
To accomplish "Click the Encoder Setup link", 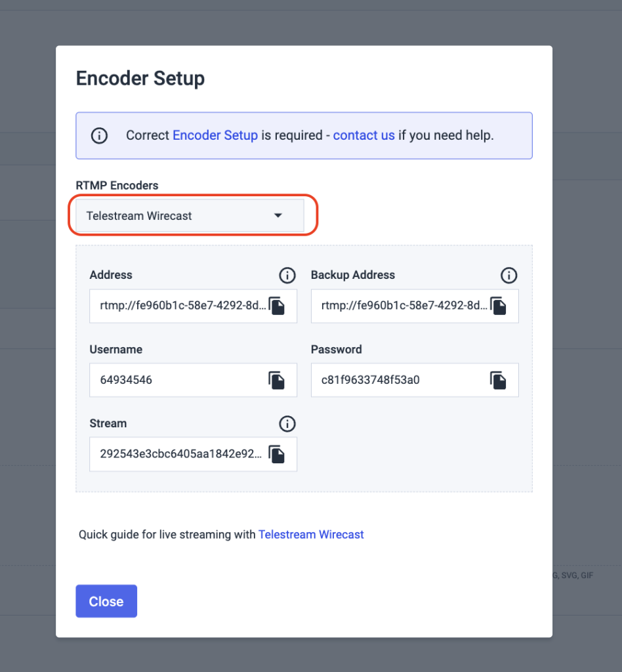I will click(215, 135).
